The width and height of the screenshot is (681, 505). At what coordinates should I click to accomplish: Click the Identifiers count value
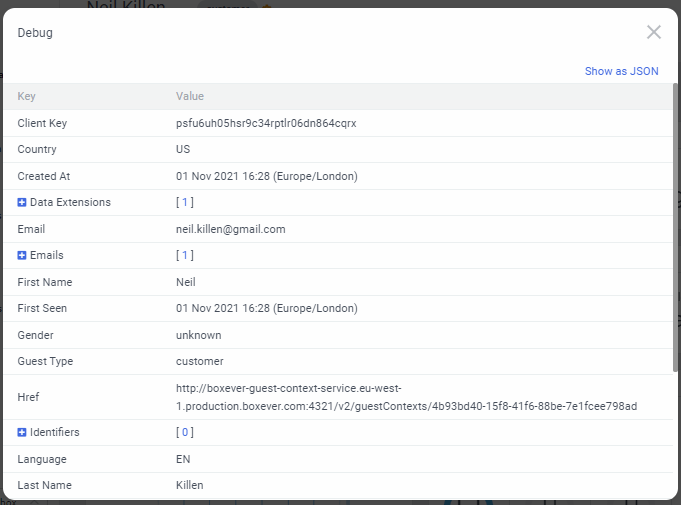[x=185, y=433]
